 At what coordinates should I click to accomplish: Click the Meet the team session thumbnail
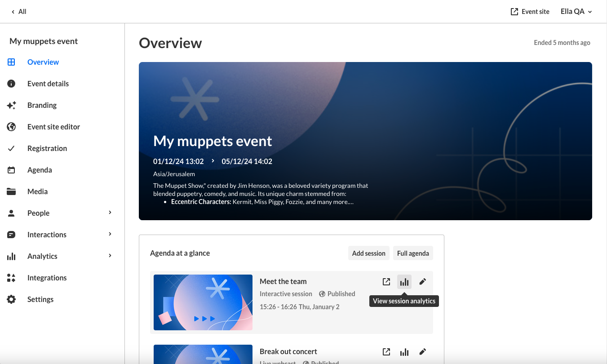[203, 302]
